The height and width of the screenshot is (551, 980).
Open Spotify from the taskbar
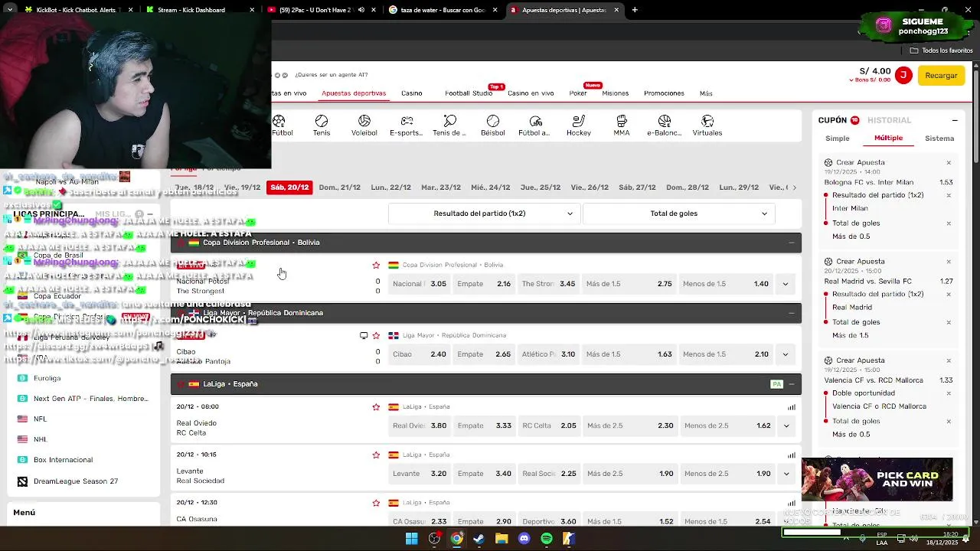(x=546, y=539)
